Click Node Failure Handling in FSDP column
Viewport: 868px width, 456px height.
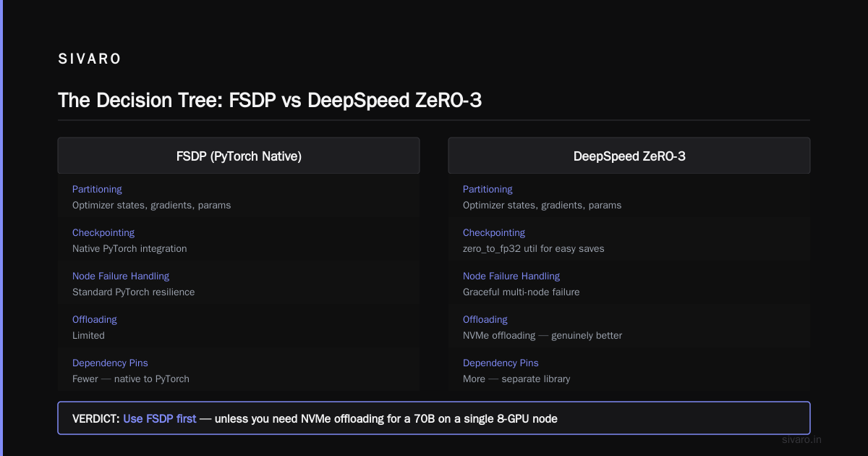(121, 276)
